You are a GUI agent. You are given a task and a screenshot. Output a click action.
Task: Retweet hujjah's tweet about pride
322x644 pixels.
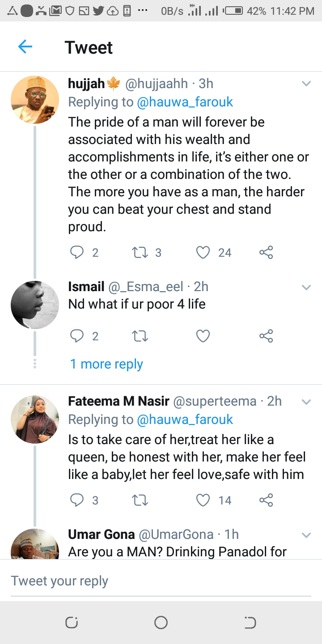pyautogui.click(x=140, y=253)
